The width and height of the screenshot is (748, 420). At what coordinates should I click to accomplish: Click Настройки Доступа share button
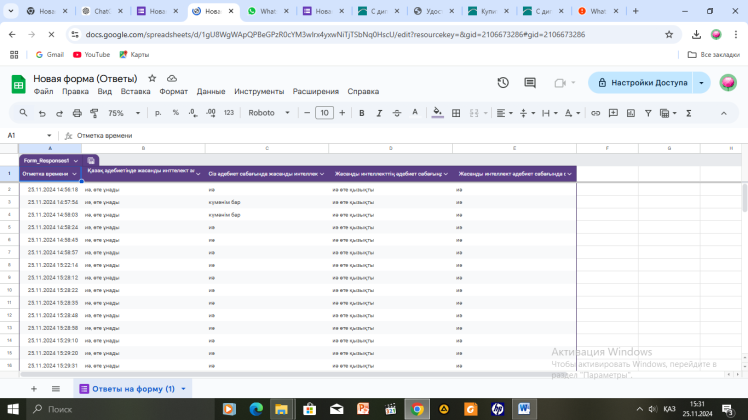(x=642, y=83)
